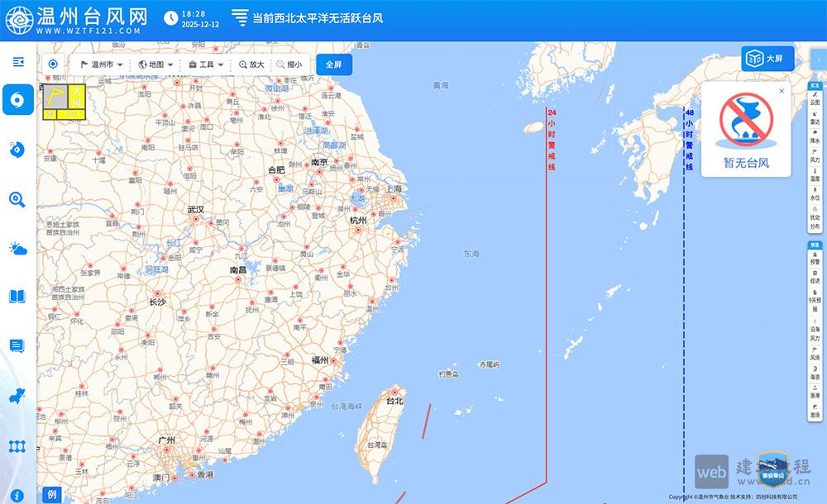Click the 全屏 fullscreen button

click(x=333, y=64)
